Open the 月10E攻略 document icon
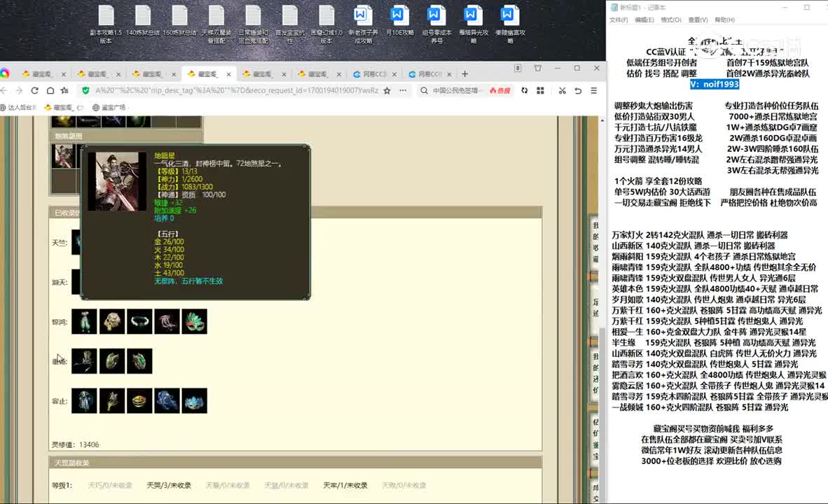Image resolution: width=828 pixels, height=504 pixels. (400, 21)
